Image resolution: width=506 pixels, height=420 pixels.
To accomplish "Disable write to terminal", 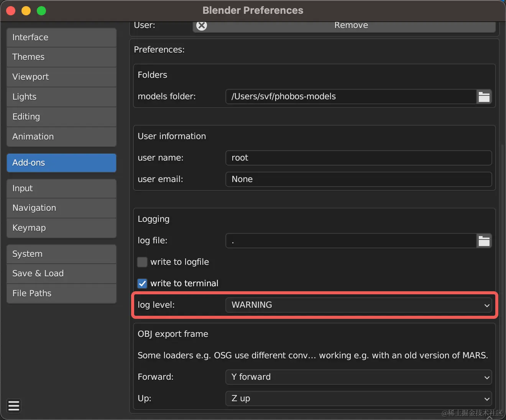I will pyautogui.click(x=142, y=284).
